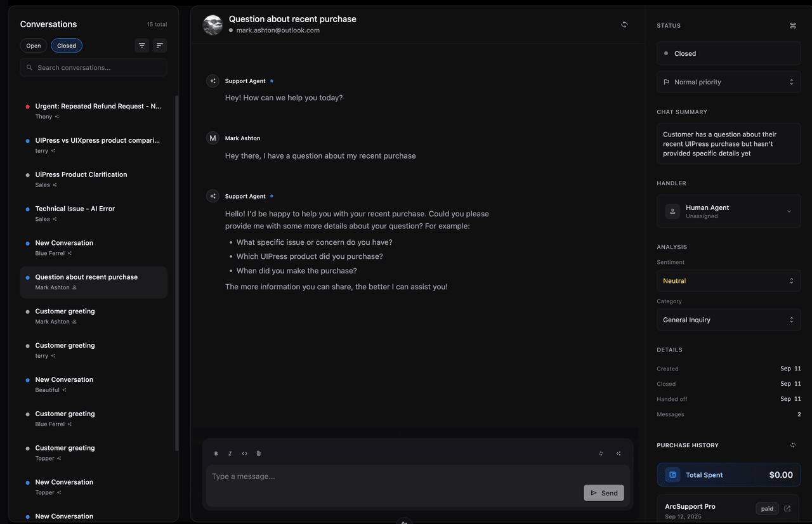Send the message

point(604,493)
